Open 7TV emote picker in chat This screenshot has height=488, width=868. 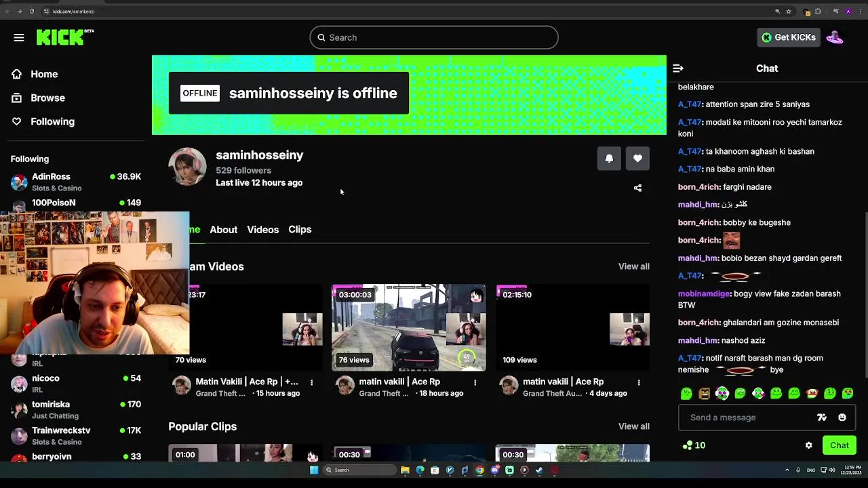click(x=822, y=418)
